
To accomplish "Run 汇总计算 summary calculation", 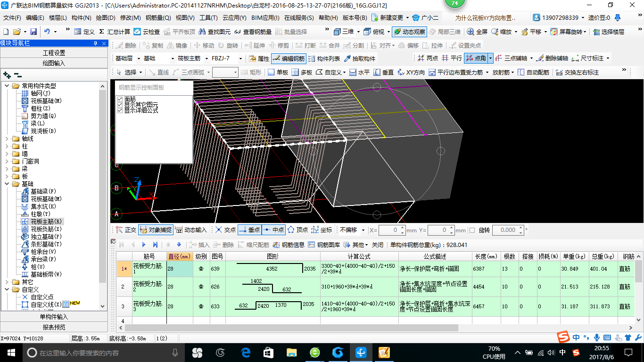I will pos(115,32).
